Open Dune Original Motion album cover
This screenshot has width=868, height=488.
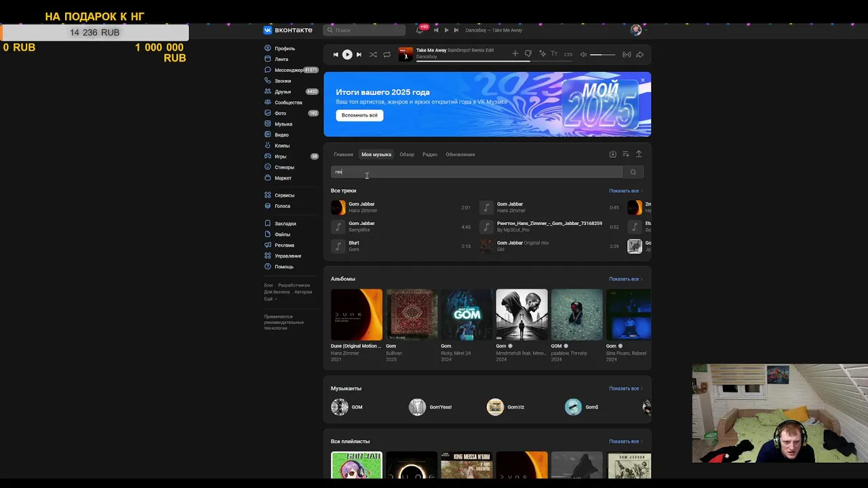(357, 315)
